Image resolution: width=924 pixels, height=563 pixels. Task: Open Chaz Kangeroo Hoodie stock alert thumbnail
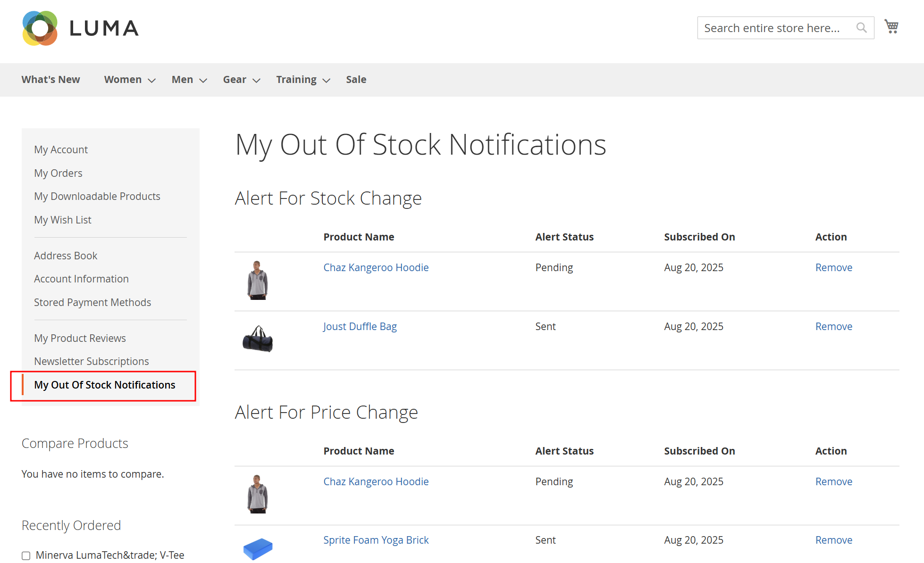tap(258, 280)
